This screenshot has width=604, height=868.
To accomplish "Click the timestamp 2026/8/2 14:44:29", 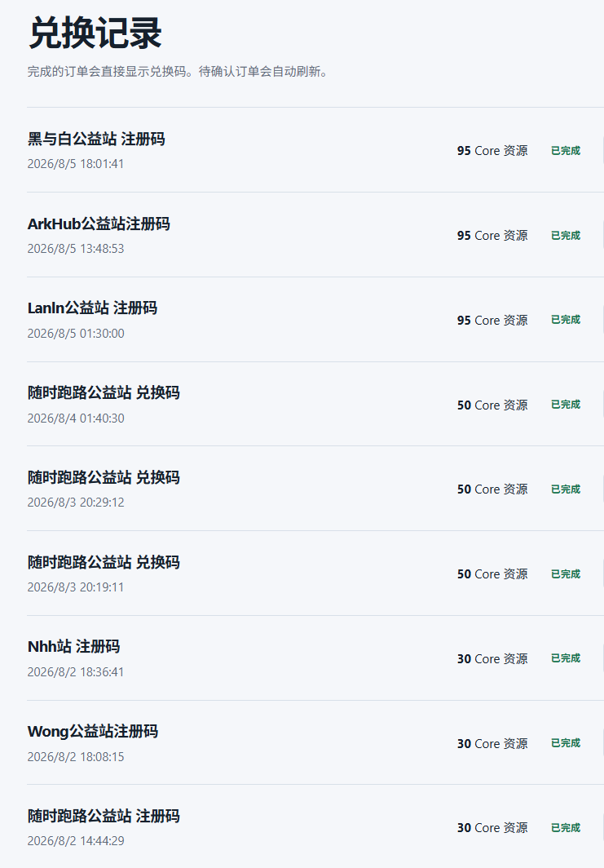I will point(76,840).
